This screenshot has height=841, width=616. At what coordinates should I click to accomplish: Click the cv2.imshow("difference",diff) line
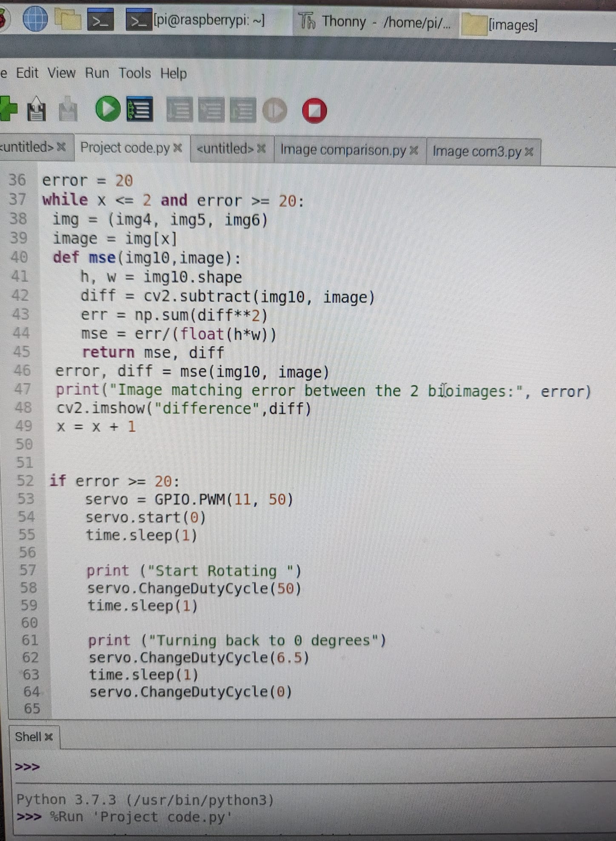(184, 408)
